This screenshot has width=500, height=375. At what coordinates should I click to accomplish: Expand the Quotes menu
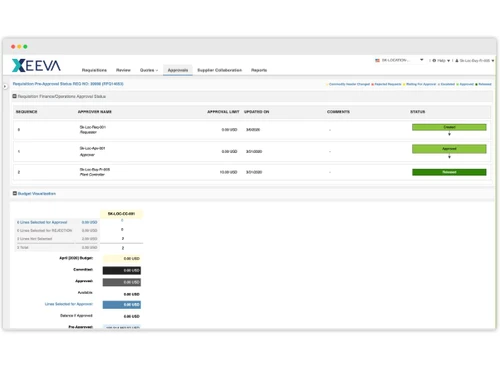(x=149, y=70)
